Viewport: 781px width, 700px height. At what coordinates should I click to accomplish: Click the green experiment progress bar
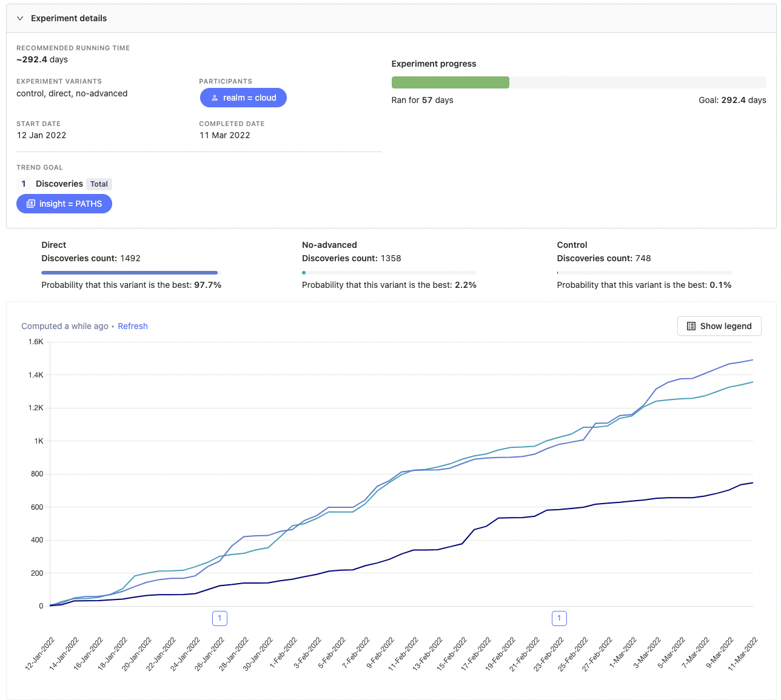coord(450,82)
